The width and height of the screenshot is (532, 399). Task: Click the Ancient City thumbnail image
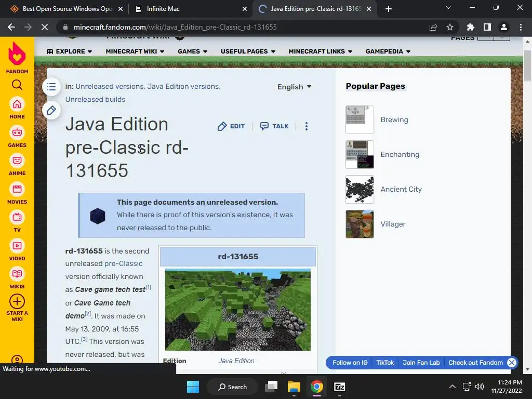[x=360, y=189]
